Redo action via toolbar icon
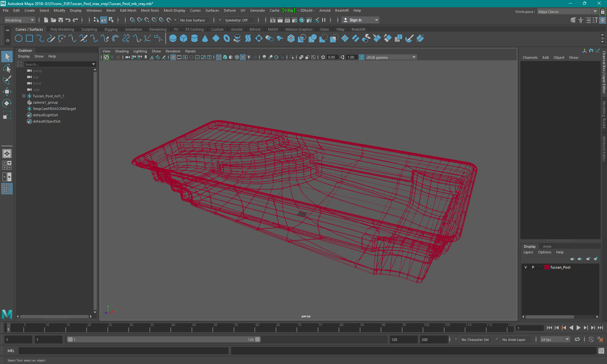 pyautogui.click(x=75, y=20)
